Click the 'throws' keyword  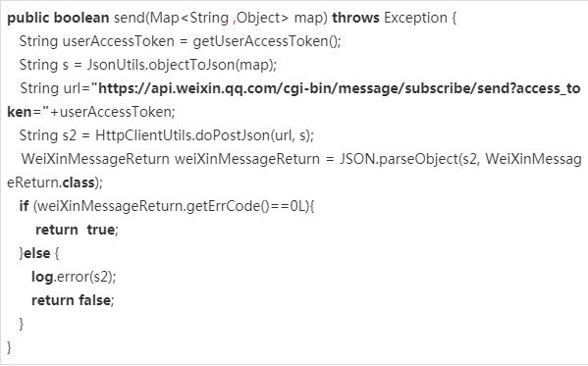(355, 18)
